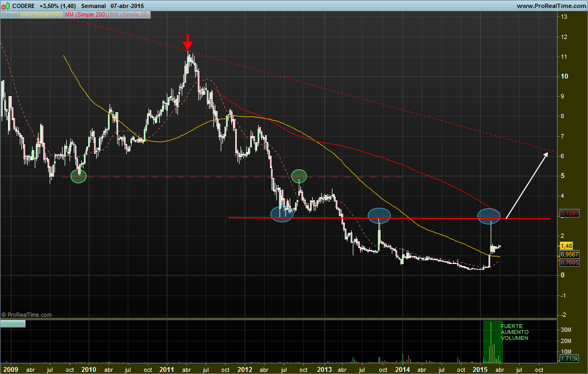Click the candlestick chart icon beside CODERE
Viewport: 588px width, 374px height.
6,6
